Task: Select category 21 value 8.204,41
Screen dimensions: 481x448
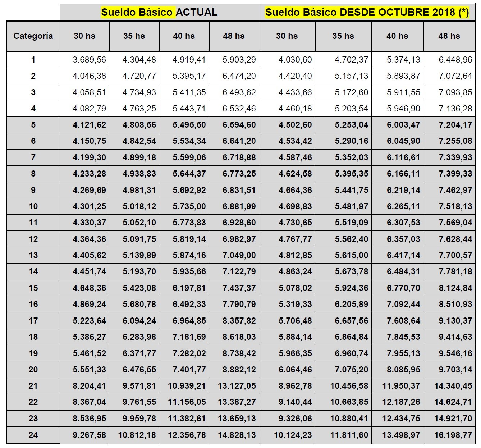Action: [x=89, y=386]
